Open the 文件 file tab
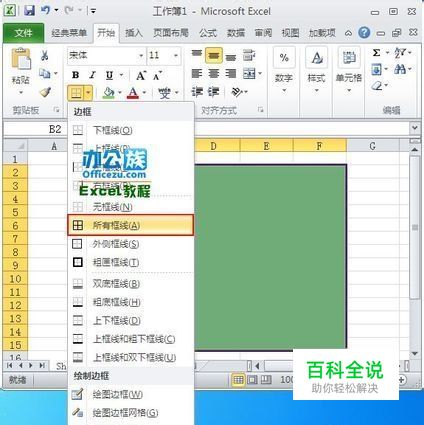The height and width of the screenshot is (425, 424). 24,33
